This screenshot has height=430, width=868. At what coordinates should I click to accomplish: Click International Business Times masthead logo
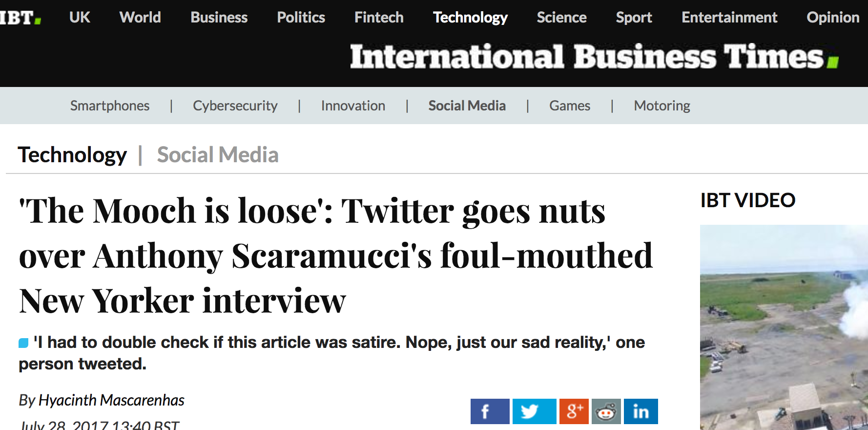click(594, 57)
